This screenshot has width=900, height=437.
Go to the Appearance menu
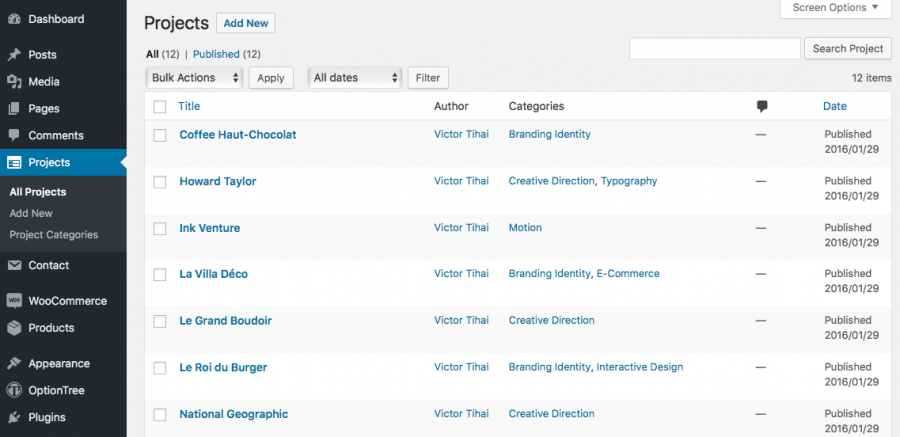(58, 364)
